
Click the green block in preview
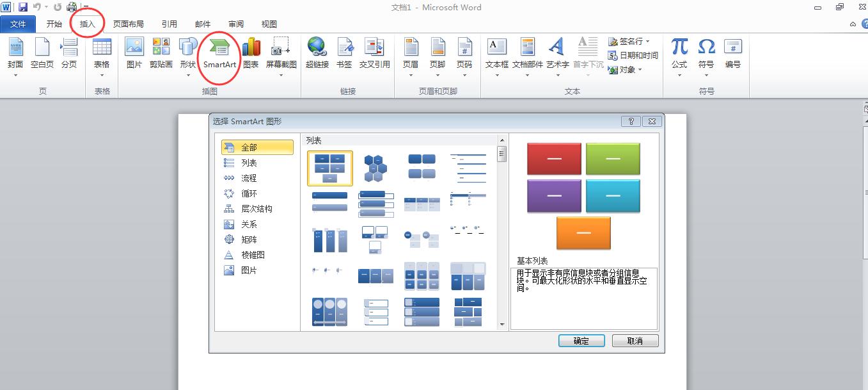coord(613,159)
